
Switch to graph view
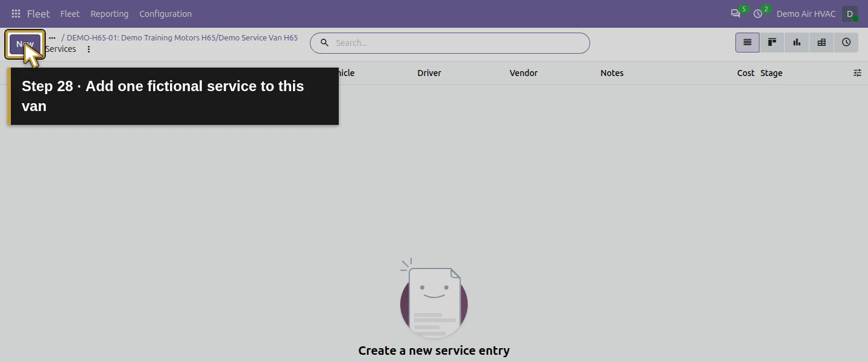pyautogui.click(x=797, y=42)
